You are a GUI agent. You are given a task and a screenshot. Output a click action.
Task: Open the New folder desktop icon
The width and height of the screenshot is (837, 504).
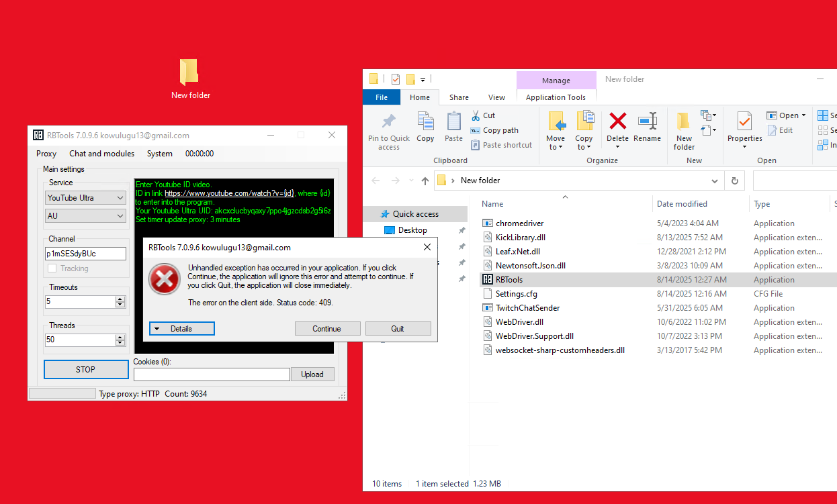click(x=190, y=72)
